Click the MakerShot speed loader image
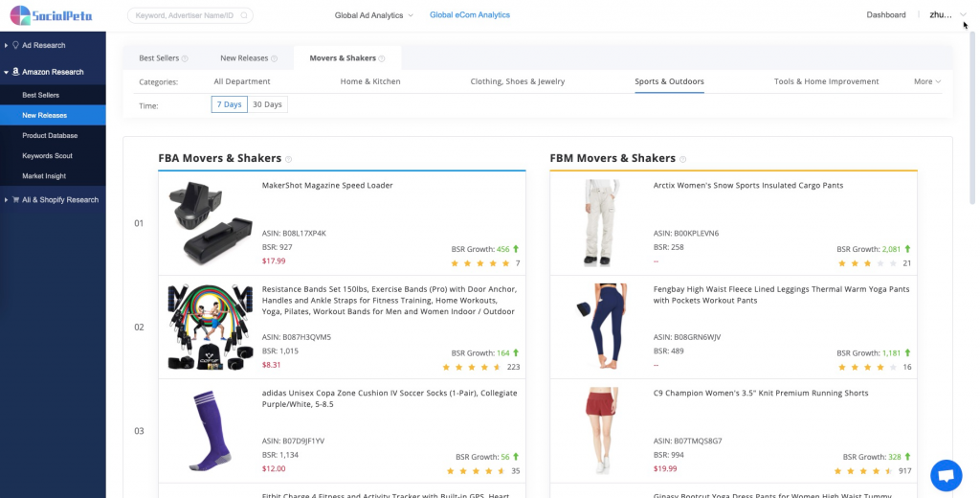This screenshot has height=498, width=980. coord(210,223)
